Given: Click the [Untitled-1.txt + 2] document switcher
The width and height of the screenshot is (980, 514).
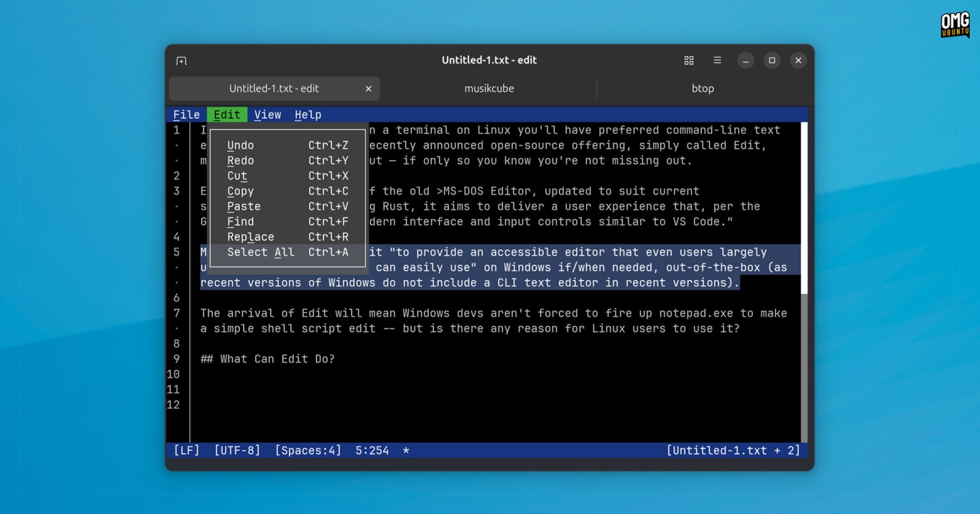Looking at the screenshot, I should click(733, 450).
